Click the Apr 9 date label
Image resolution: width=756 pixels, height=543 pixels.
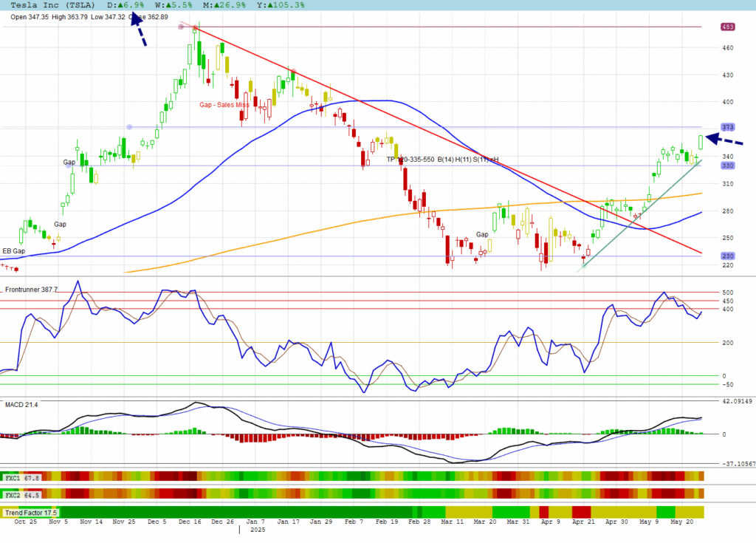(x=551, y=522)
